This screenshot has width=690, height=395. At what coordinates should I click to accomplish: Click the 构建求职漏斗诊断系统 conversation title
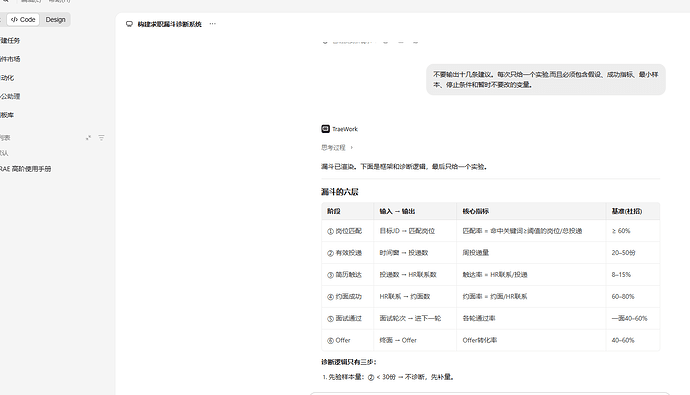169,24
